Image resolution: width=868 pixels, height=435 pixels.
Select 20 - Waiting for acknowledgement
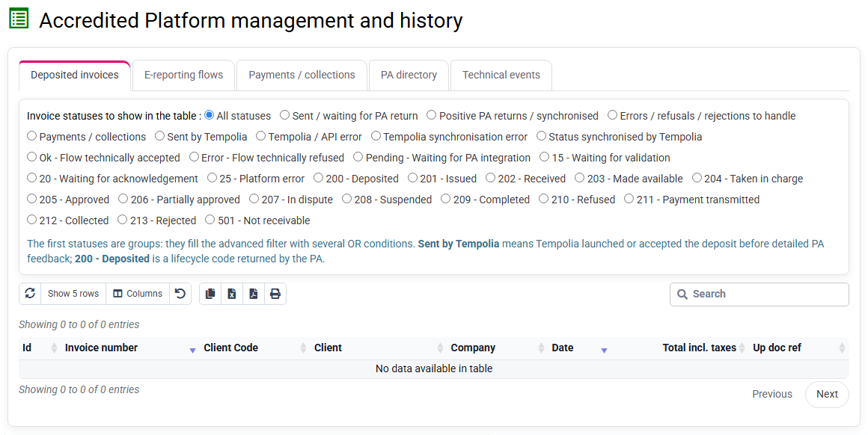click(31, 178)
